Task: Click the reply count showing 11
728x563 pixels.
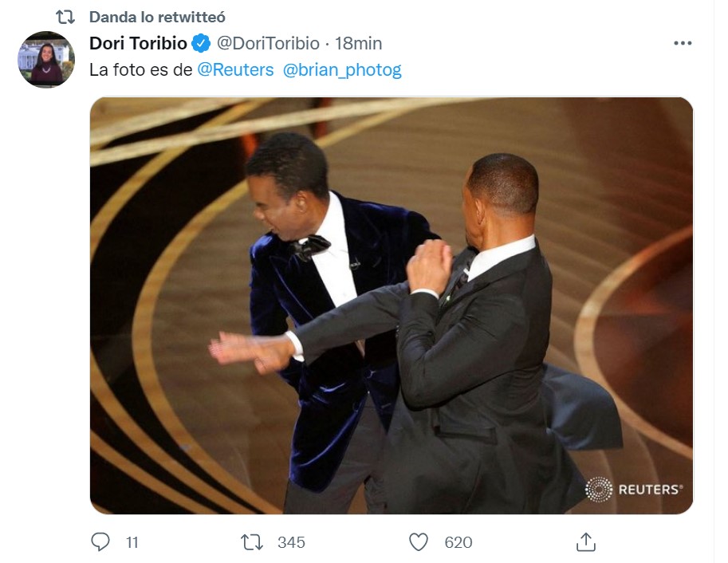Action: (x=132, y=543)
